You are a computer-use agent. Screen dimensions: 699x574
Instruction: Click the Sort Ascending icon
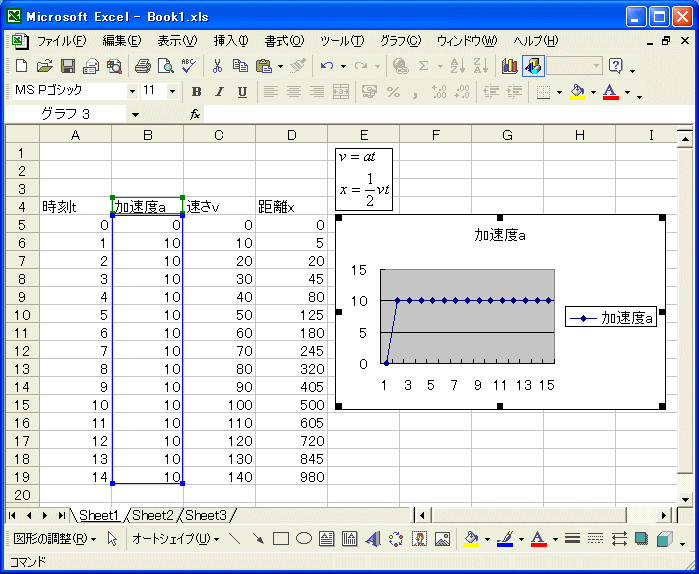[457, 66]
